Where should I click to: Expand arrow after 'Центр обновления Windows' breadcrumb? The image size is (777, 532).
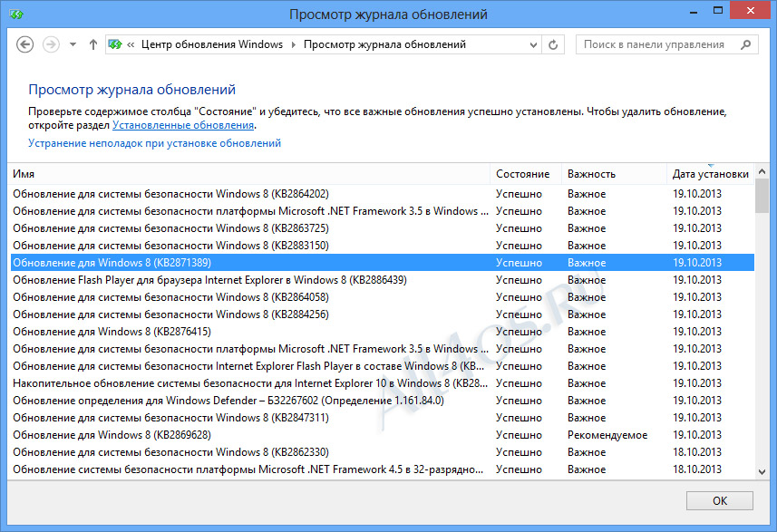pos(294,44)
